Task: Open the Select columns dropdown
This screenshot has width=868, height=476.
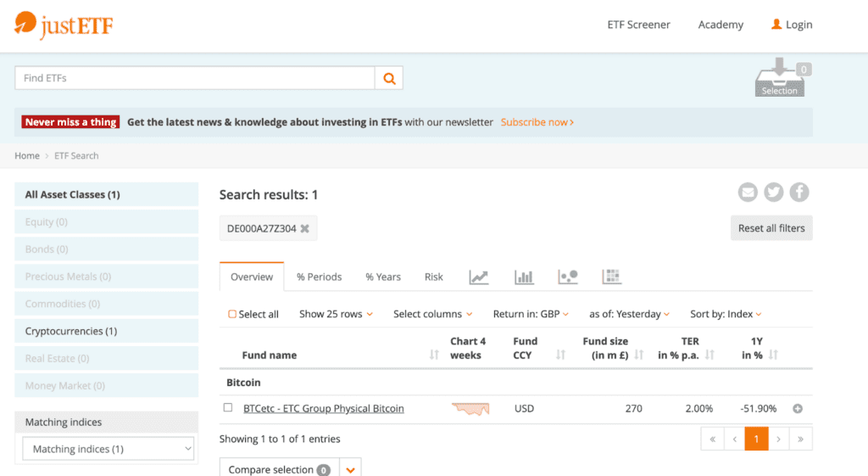Action: point(433,314)
